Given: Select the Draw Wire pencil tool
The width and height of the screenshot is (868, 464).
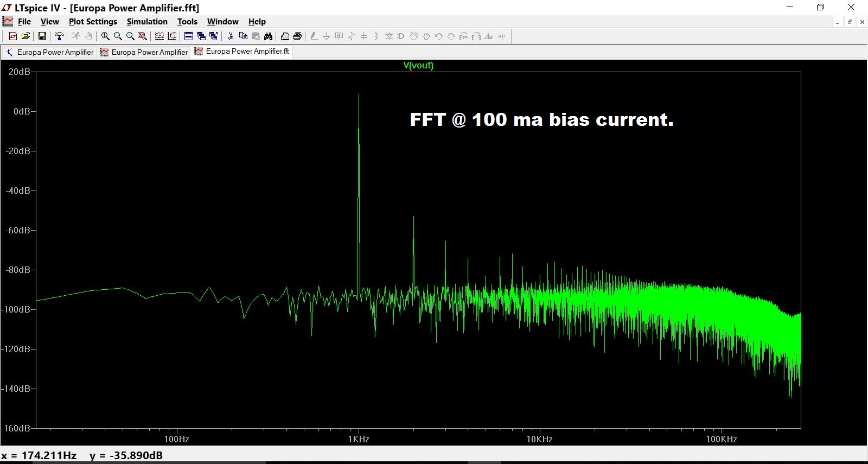Looking at the screenshot, I should click(314, 36).
